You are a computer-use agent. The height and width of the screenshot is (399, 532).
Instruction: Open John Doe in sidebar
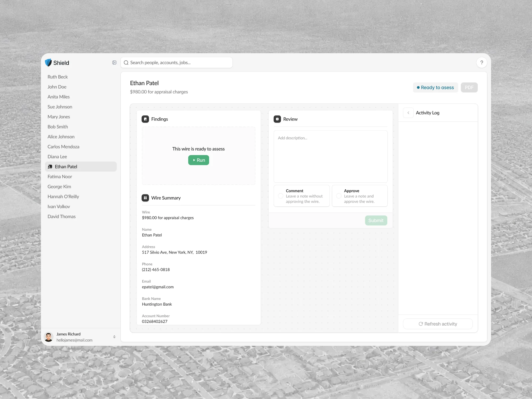57,87
